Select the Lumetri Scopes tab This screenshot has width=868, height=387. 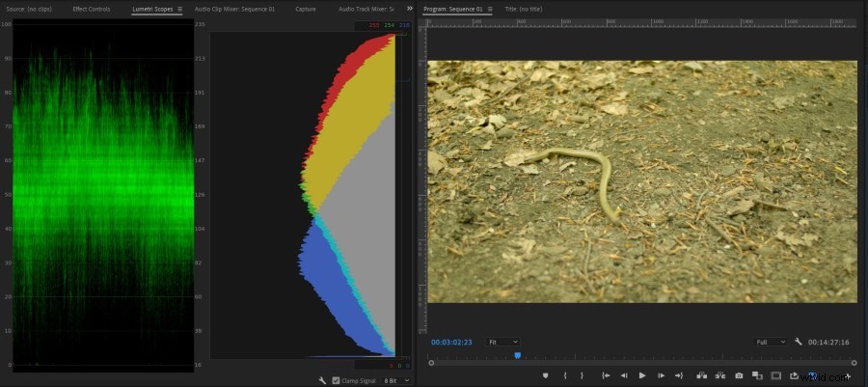[152, 10]
